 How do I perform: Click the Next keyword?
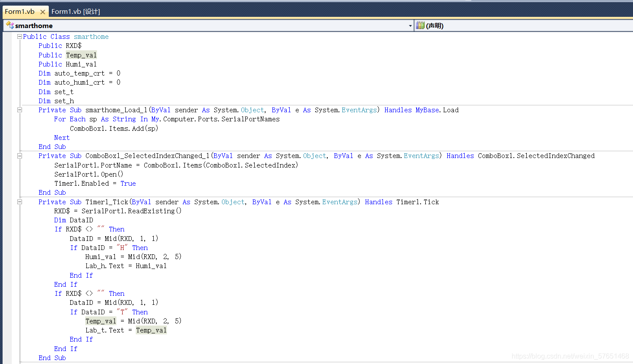tap(62, 138)
